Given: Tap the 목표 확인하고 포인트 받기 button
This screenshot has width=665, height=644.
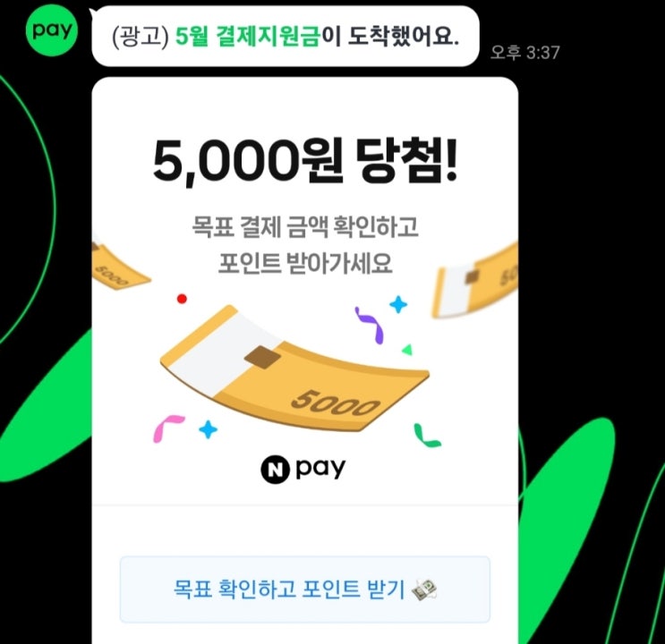Looking at the screenshot, I should coord(305,589).
